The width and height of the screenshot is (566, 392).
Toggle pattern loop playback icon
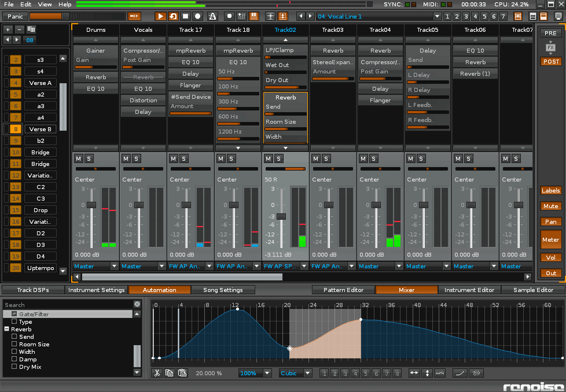click(x=173, y=16)
